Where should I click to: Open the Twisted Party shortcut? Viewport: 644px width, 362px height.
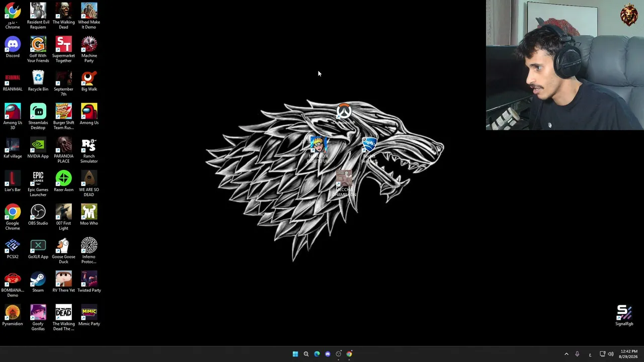pos(89,282)
